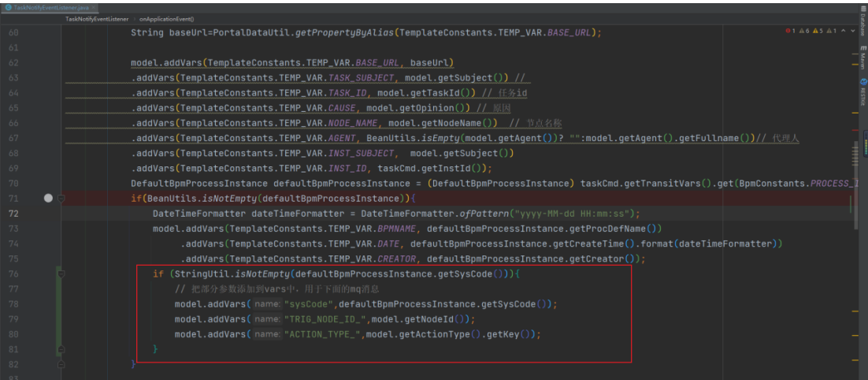868x380 pixels.
Task: Click the "ACTION_TYPE_" string literal
Action: click(x=323, y=334)
